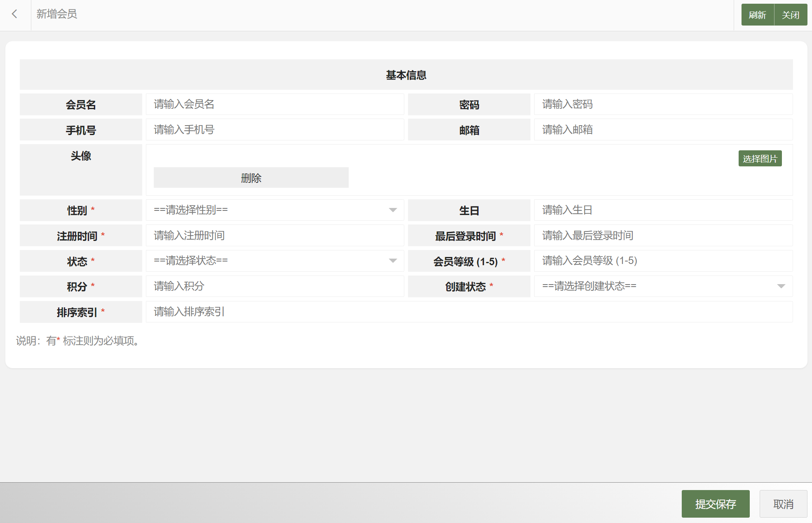Click the 选择图片 button

[760, 159]
